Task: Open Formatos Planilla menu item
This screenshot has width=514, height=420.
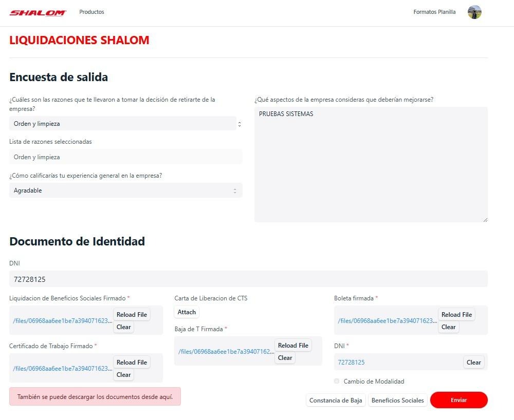Action: click(x=434, y=12)
